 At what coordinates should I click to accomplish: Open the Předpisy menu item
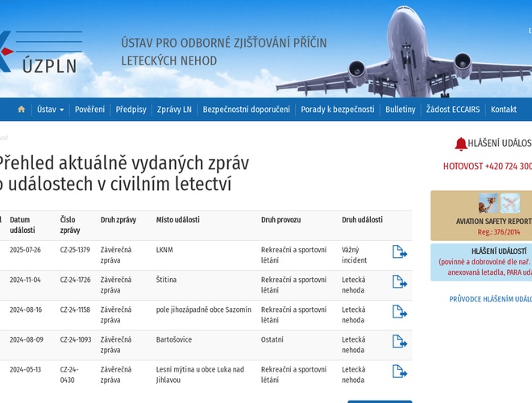pyautogui.click(x=131, y=110)
